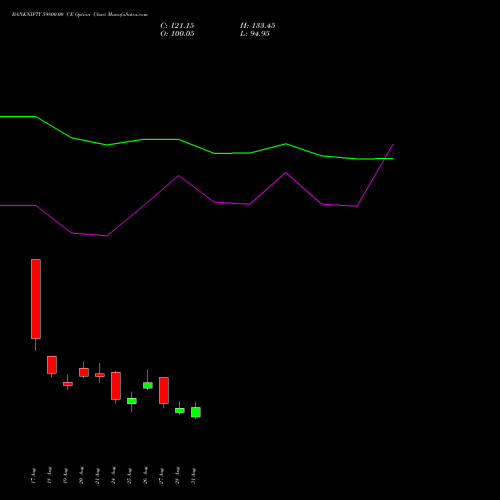Click the 31 Aug date label
The width and height of the screenshot is (500, 500).
click(x=193, y=476)
